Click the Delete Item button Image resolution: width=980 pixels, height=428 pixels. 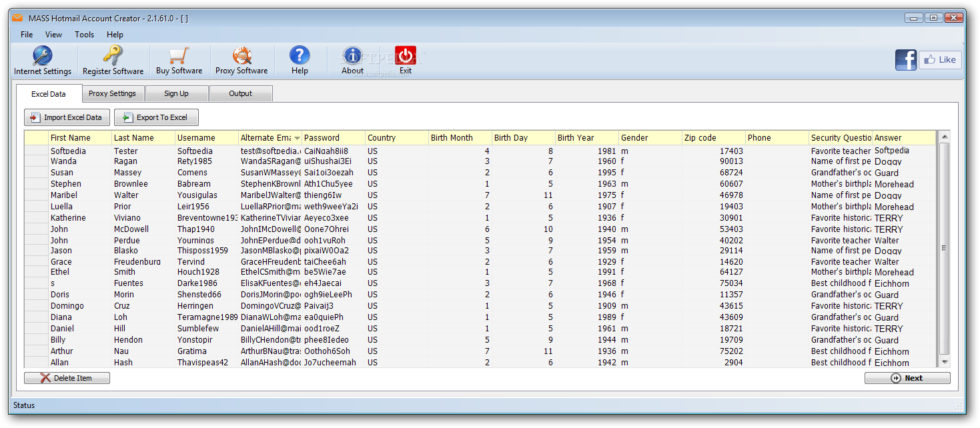(x=67, y=378)
